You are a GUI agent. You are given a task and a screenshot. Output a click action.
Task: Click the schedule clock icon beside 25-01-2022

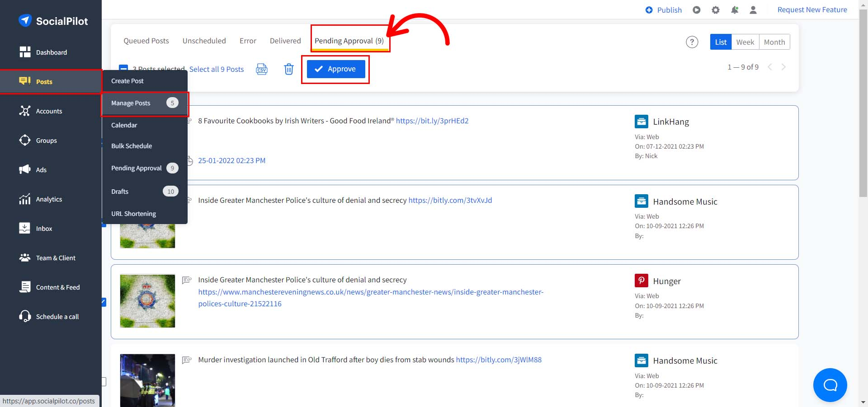tap(190, 161)
